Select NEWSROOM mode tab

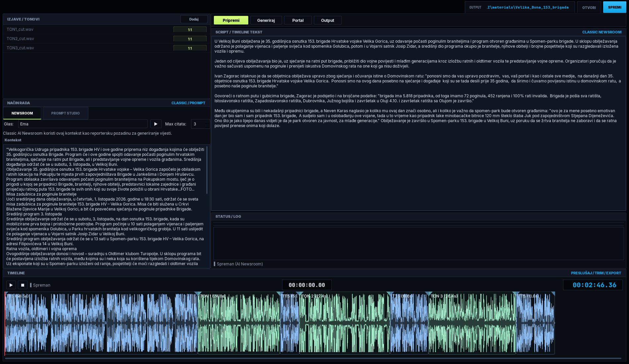(x=22, y=113)
